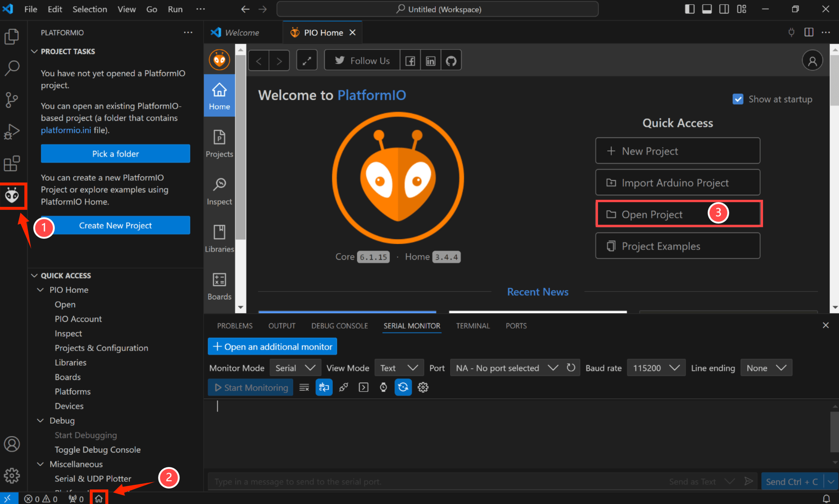The width and height of the screenshot is (839, 504).
Task: Toggle the timestamp clock icon in serial monitor
Action: click(383, 387)
